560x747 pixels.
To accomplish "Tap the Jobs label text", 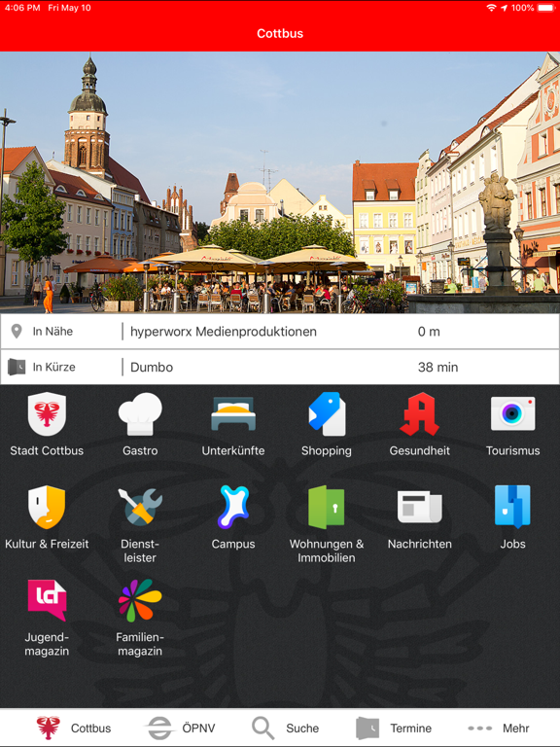I will click(513, 544).
